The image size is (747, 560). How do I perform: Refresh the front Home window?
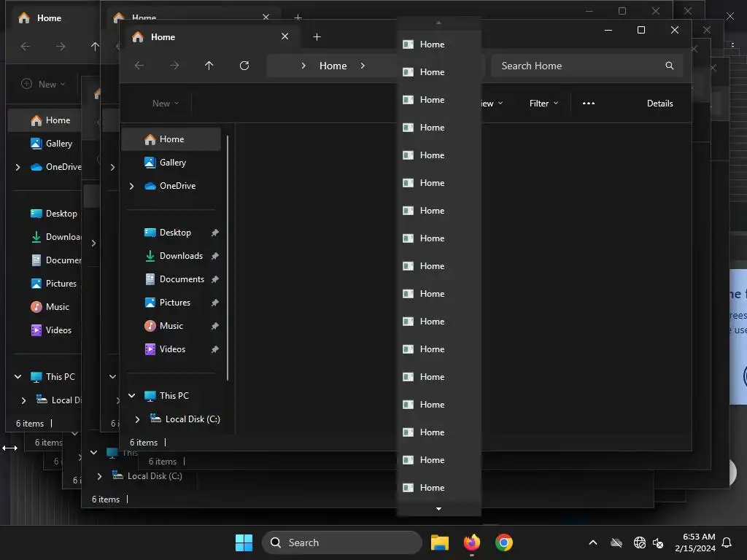244,66
